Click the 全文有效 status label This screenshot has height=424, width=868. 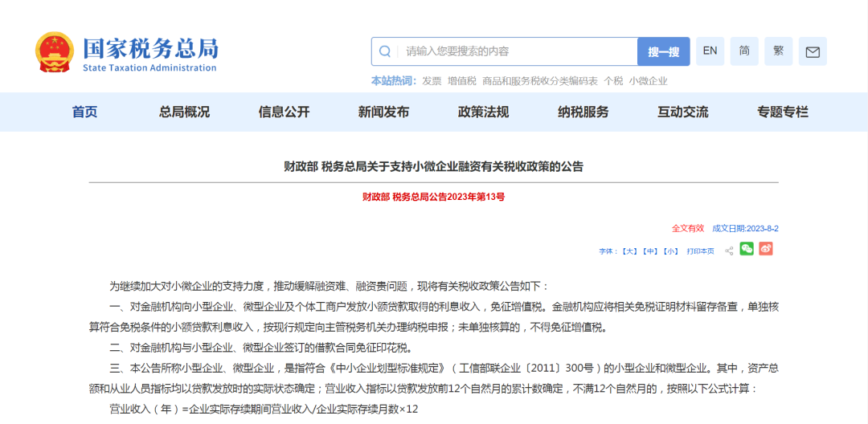coord(687,228)
